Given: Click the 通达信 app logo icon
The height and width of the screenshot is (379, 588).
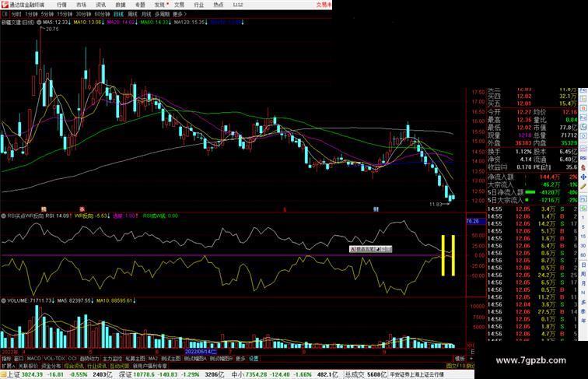Looking at the screenshot, I should pyautogui.click(x=5, y=5).
